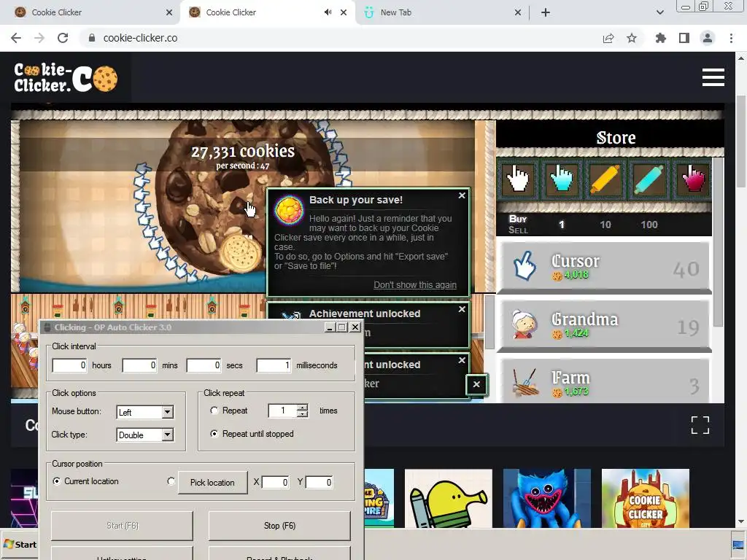Select the 'Repeat' radio button
The height and width of the screenshot is (560, 747).
tap(214, 411)
